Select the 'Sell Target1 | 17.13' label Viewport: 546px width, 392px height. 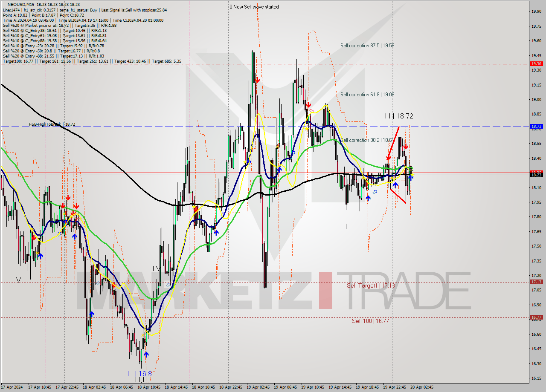click(371, 285)
